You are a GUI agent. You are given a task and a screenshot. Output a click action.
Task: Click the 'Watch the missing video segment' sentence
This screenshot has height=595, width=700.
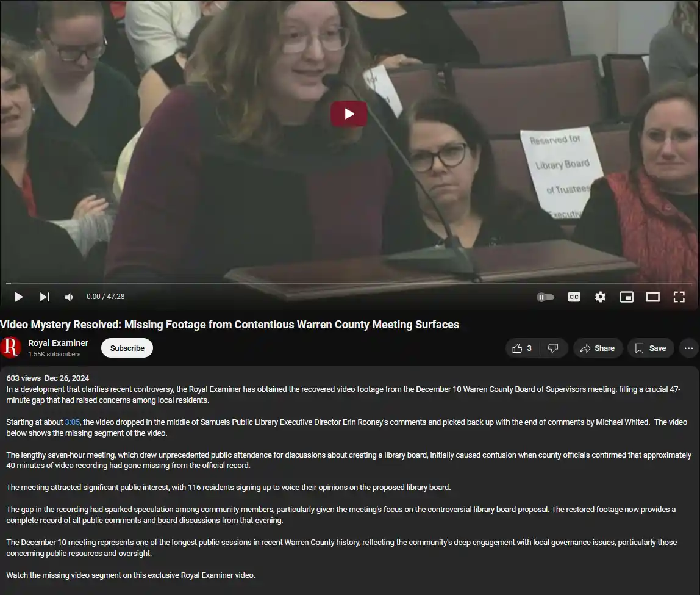(x=131, y=575)
